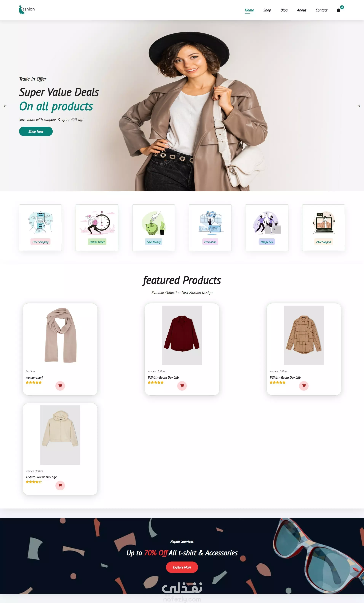Select the Free Shipping feature card
This screenshot has width=364, height=603.
tap(40, 228)
